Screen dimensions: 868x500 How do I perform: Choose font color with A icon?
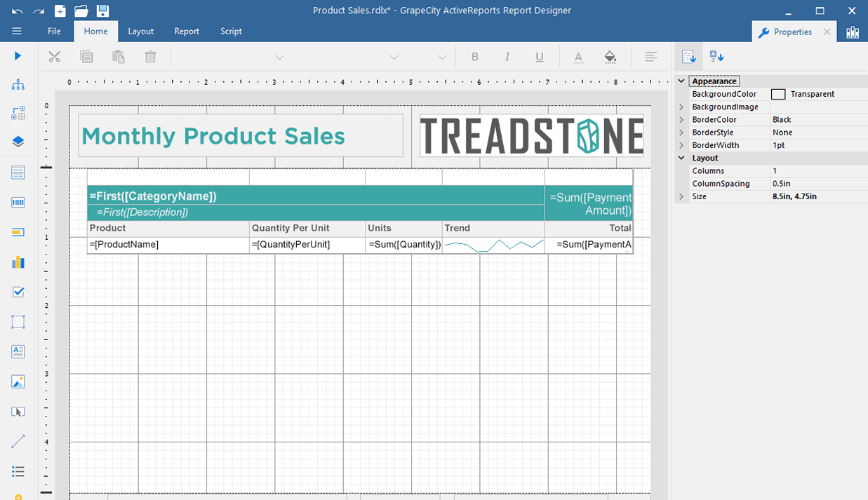coord(578,57)
